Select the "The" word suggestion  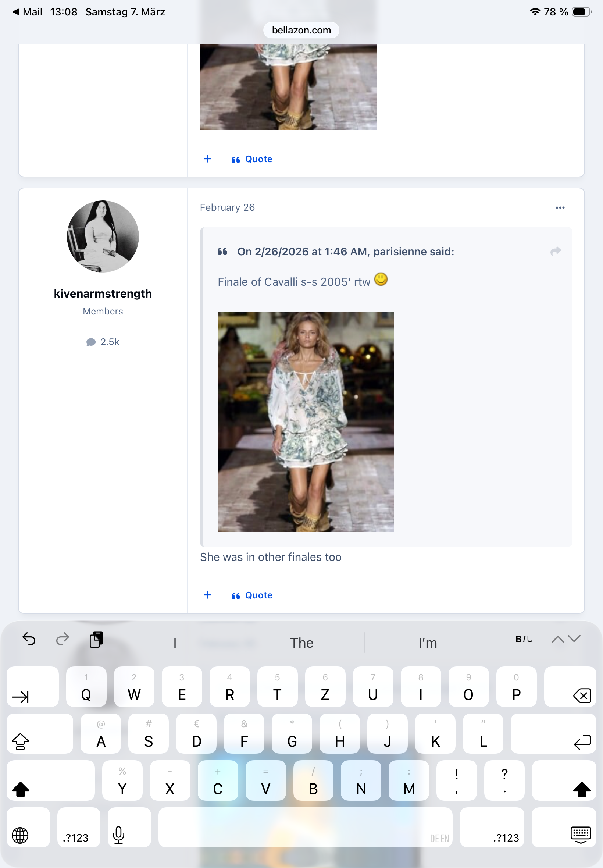[301, 643]
